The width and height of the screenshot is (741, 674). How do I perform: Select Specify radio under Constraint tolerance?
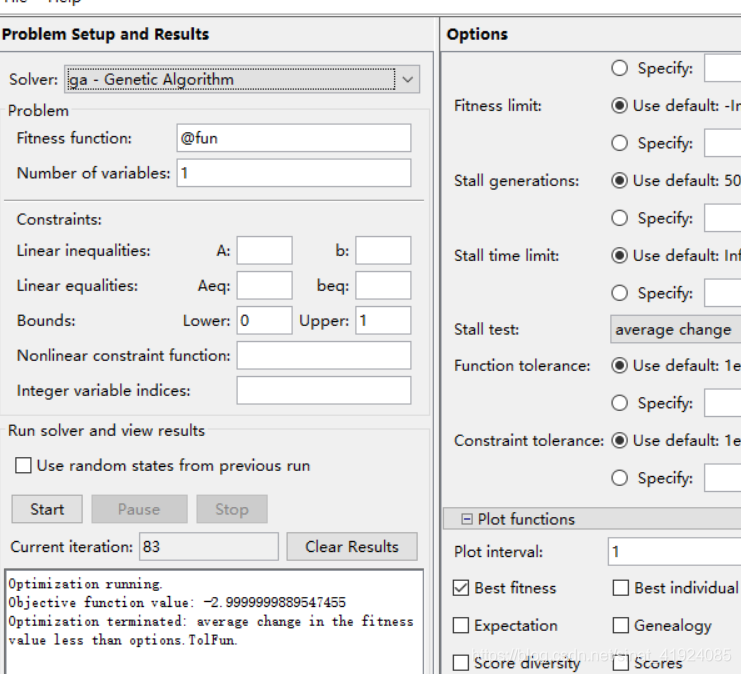[620, 478]
